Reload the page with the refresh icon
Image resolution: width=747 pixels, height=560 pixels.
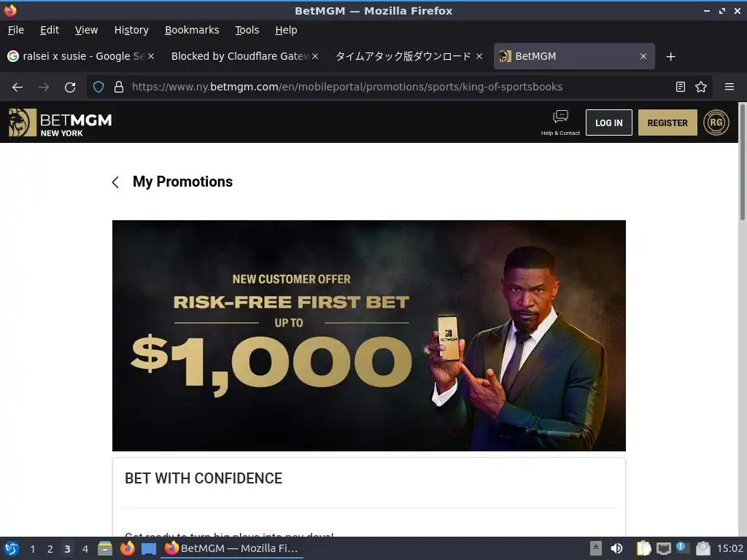coord(70,87)
